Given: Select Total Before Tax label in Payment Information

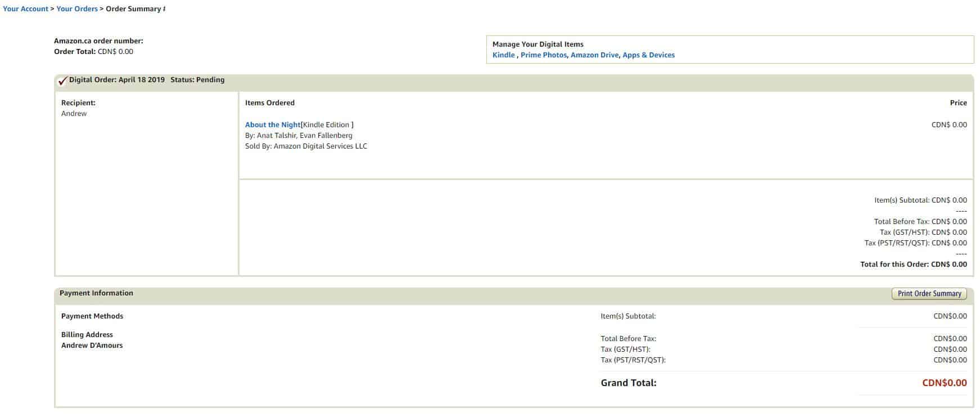Looking at the screenshot, I should click(629, 339).
